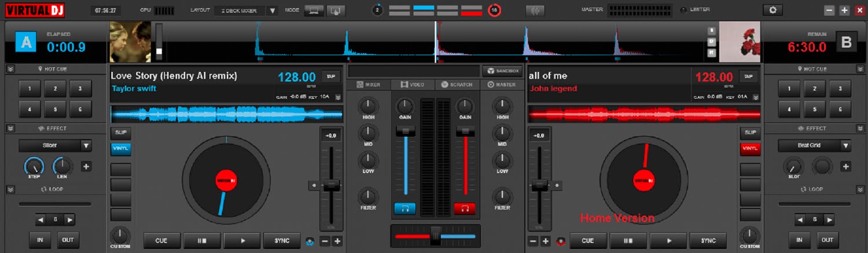Expand all of me track info chevron

[757, 97]
